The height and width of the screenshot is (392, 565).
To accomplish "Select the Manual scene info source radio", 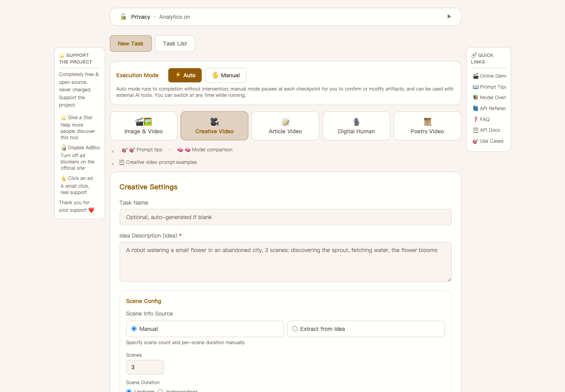I will tap(134, 329).
